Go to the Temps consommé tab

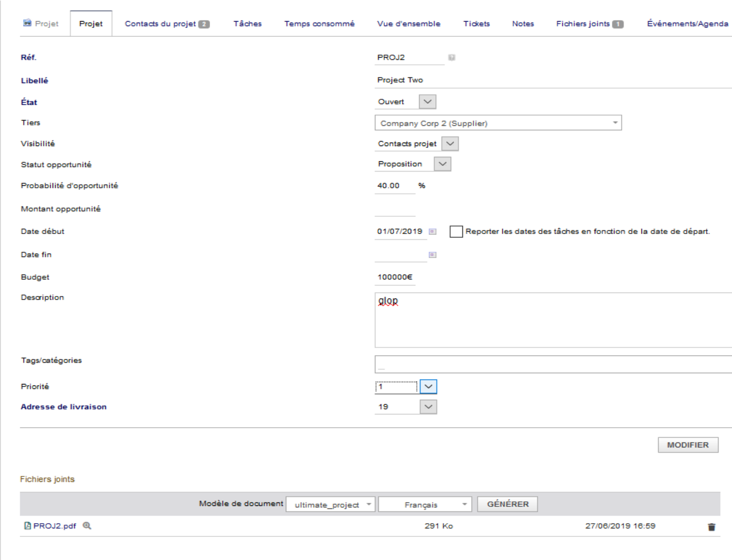(x=319, y=24)
